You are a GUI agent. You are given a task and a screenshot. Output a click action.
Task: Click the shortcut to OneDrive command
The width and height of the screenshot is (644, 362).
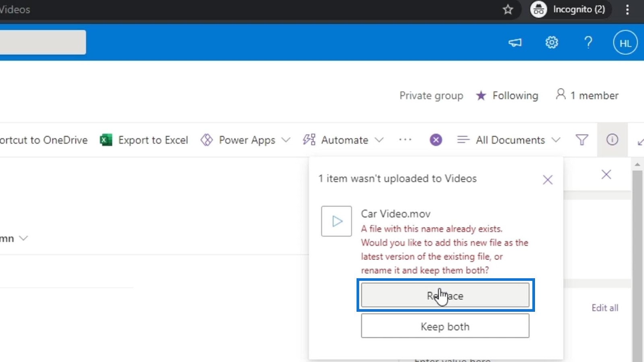(44, 140)
